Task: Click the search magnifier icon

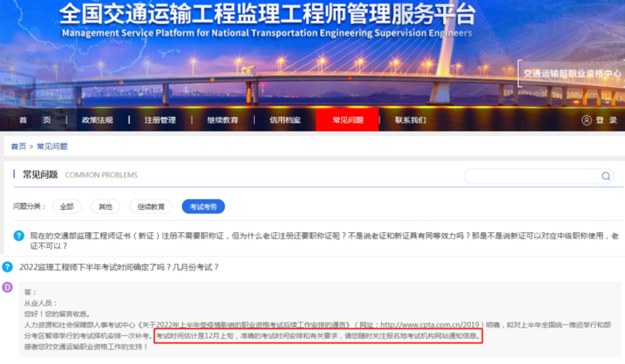Action: pos(606,177)
